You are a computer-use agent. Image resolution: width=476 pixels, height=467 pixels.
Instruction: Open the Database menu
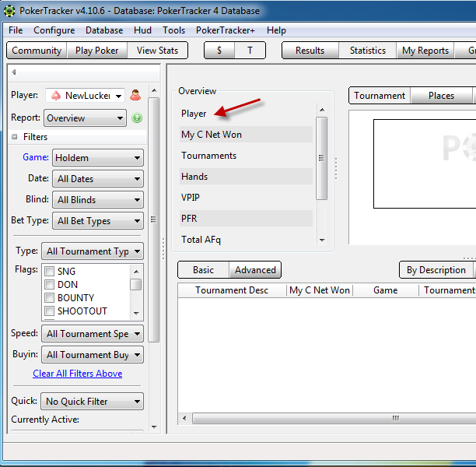pos(104,30)
